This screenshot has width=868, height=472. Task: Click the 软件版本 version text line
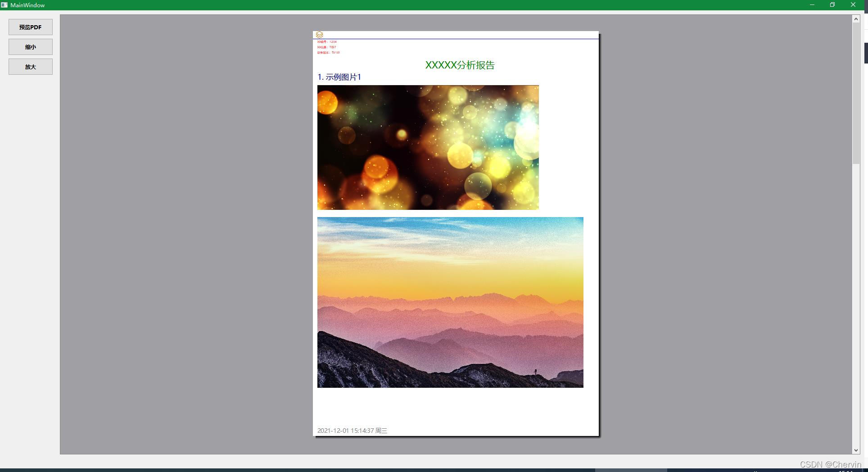329,52
